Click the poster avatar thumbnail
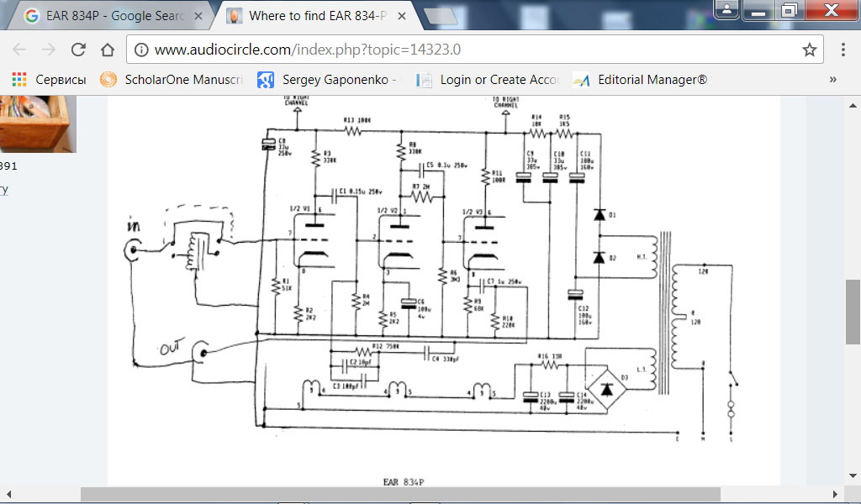Viewport: 861px width, 504px height. tap(38, 124)
